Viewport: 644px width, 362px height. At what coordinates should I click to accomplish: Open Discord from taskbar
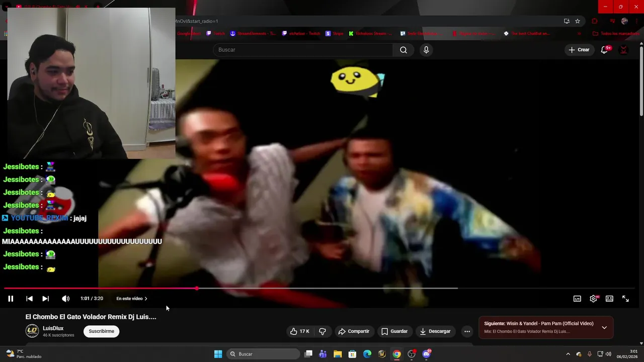tap(427, 354)
